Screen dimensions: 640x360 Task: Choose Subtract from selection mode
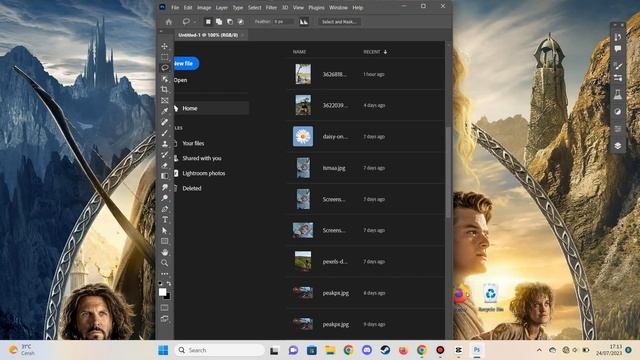coord(230,22)
